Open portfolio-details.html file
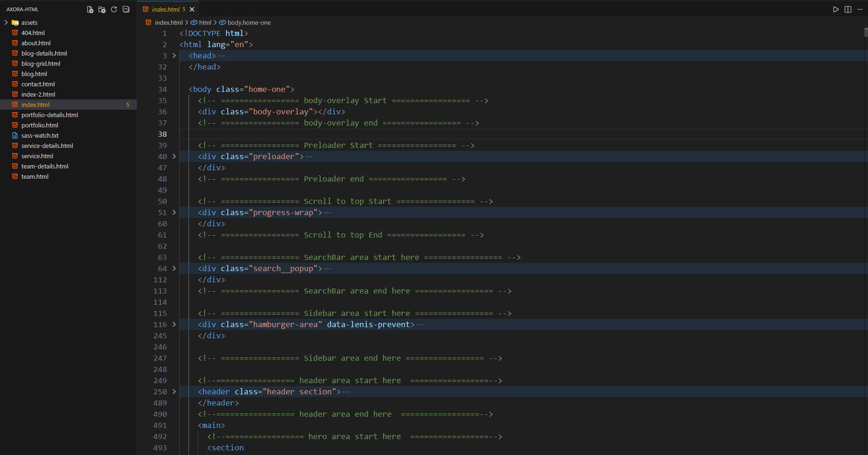Image resolution: width=868 pixels, height=455 pixels. point(49,115)
